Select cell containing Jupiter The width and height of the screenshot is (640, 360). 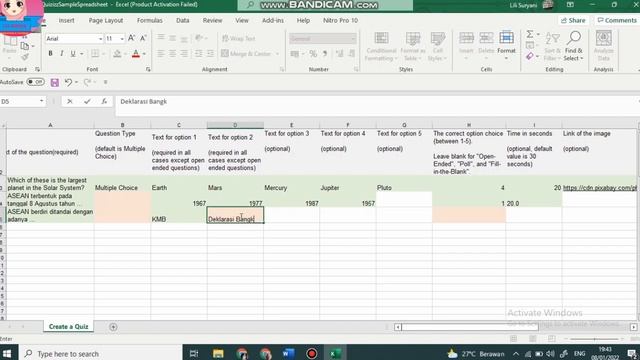coord(348,184)
